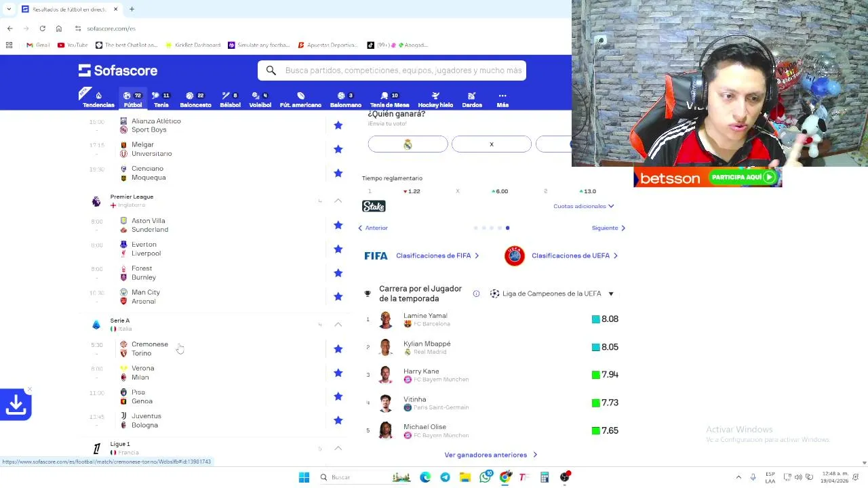This screenshot has width=868, height=488.
Task: Click the 6.00 draw odds
Action: [x=500, y=191]
